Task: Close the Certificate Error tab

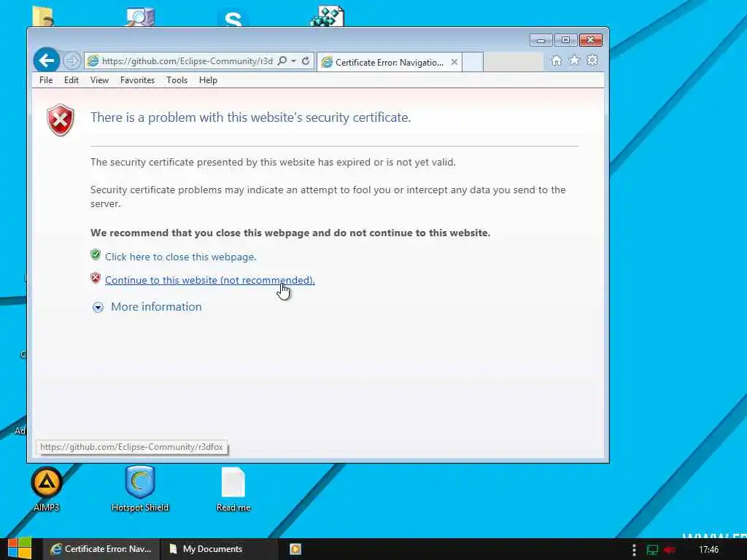Action: [x=454, y=63]
